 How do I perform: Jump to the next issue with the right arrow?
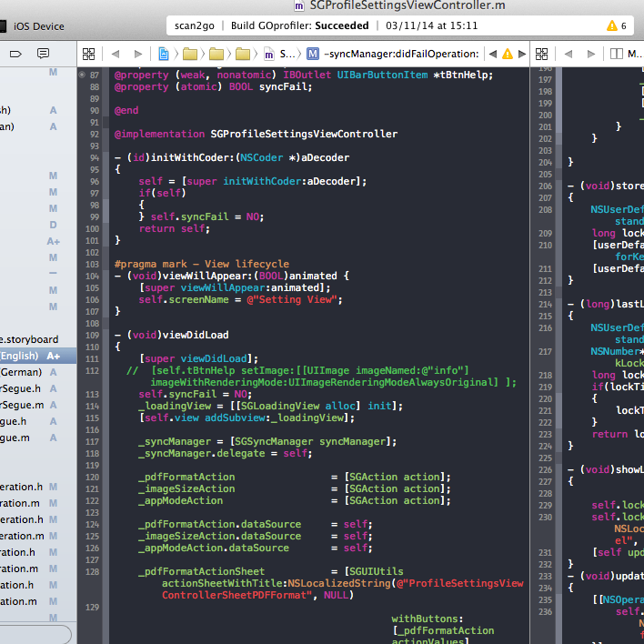(522, 54)
